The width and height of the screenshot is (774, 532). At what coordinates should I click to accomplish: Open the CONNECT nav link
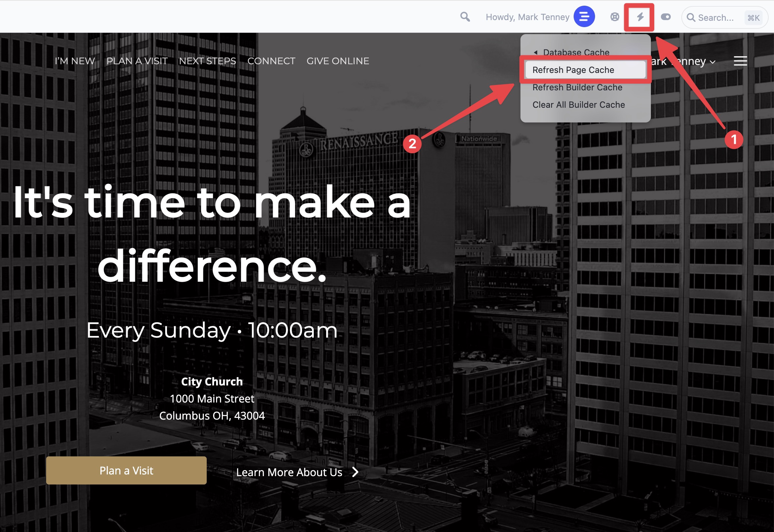pos(271,61)
